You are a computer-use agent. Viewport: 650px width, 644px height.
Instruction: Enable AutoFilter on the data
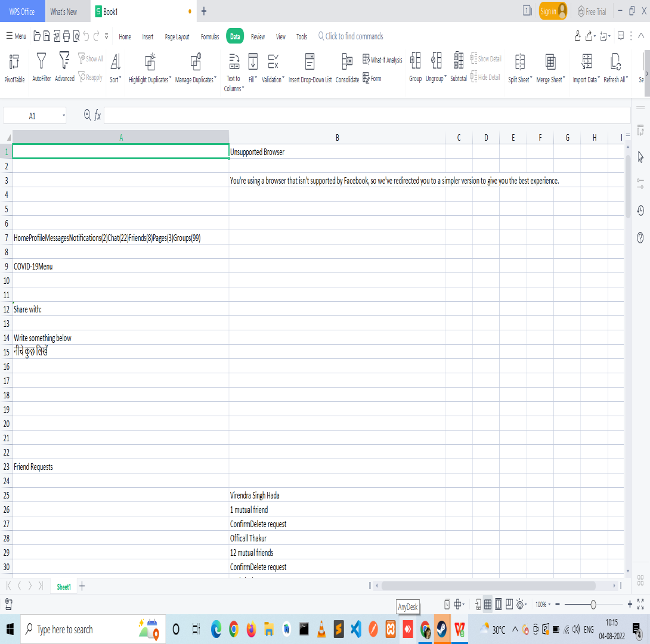pyautogui.click(x=42, y=67)
